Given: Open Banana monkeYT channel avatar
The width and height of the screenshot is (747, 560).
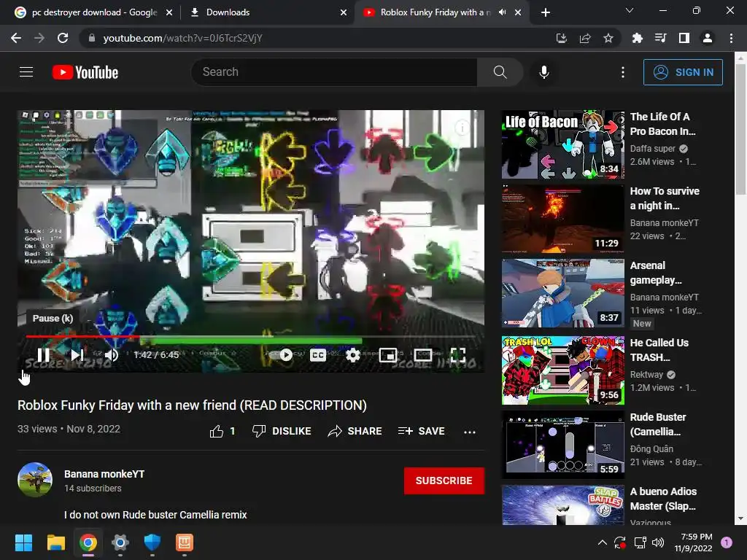Looking at the screenshot, I should tap(35, 480).
